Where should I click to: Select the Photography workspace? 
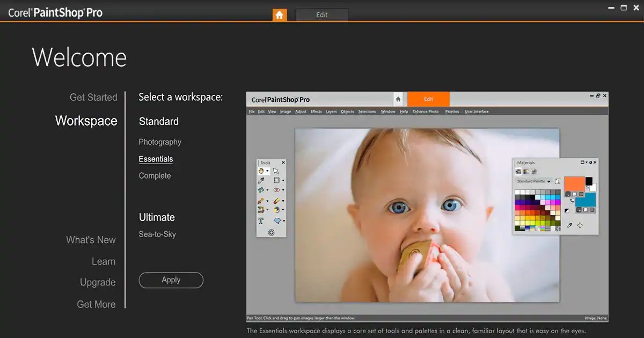coord(159,142)
